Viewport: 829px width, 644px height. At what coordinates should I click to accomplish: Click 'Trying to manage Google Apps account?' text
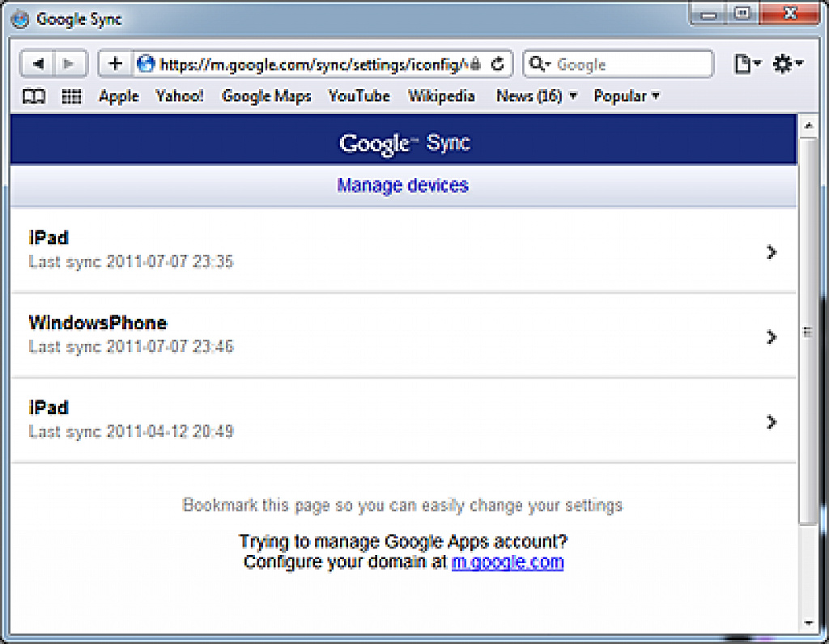click(403, 541)
